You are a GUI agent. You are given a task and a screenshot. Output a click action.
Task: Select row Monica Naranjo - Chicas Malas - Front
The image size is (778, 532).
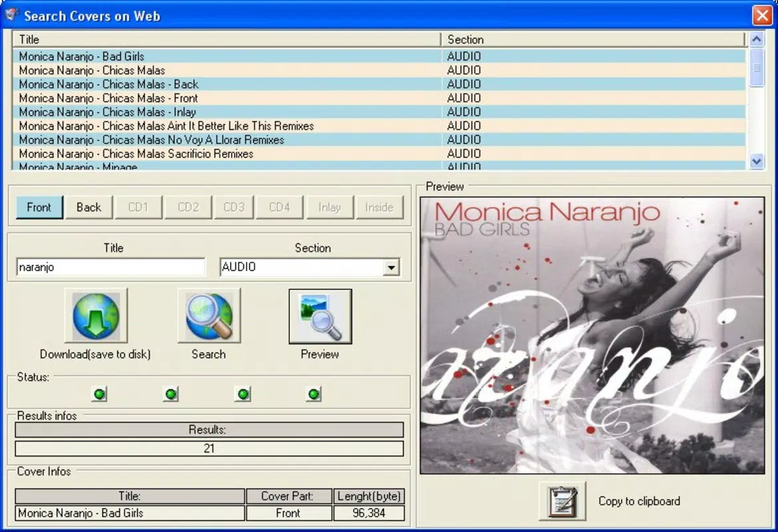(x=379, y=98)
